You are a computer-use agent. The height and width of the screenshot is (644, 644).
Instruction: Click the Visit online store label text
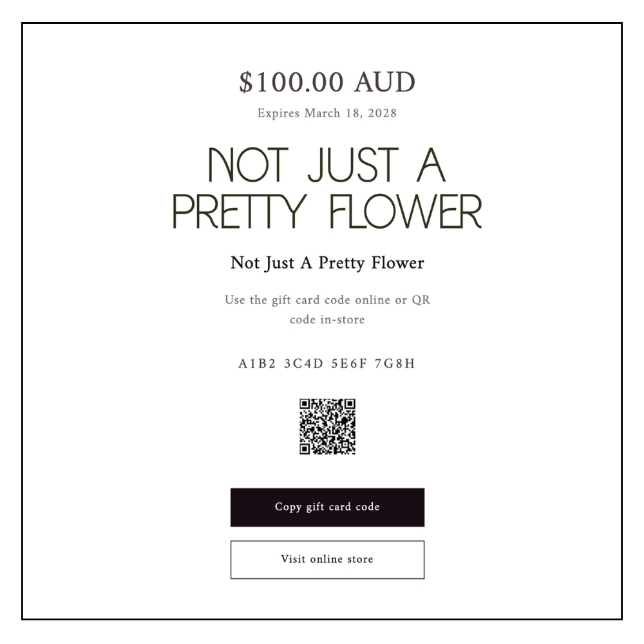tap(327, 559)
